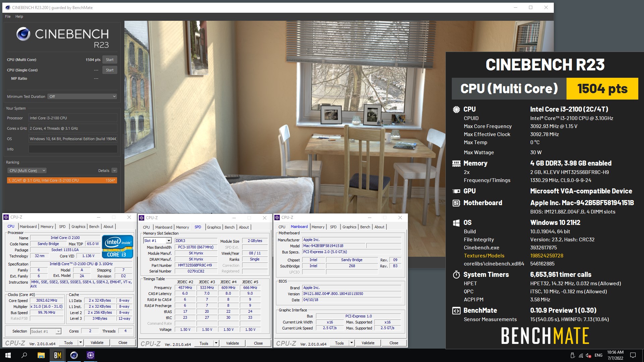Open the notification center icon

[x=633, y=355]
